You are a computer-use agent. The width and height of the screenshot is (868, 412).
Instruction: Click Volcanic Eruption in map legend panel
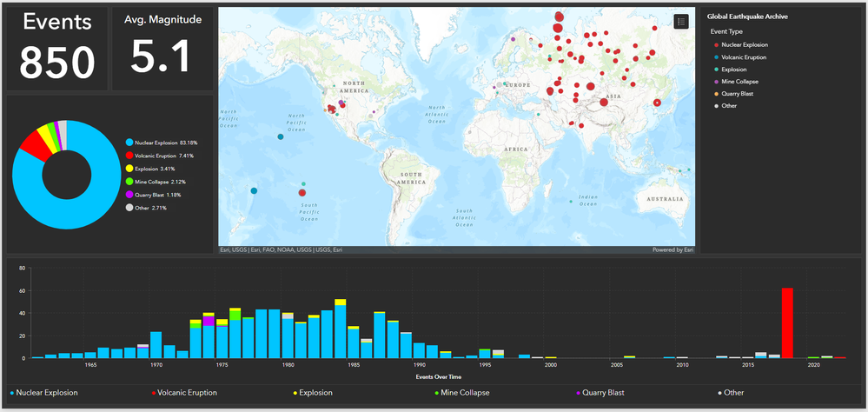(x=740, y=57)
